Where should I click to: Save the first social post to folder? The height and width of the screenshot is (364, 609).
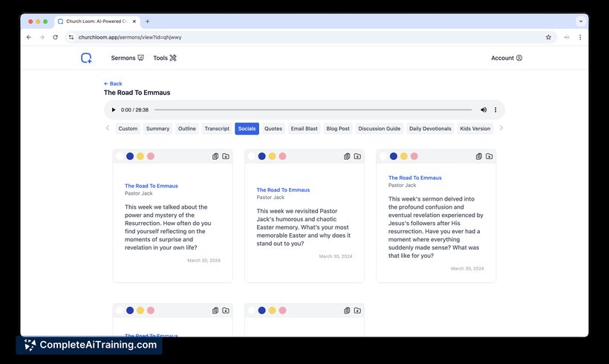click(x=226, y=157)
